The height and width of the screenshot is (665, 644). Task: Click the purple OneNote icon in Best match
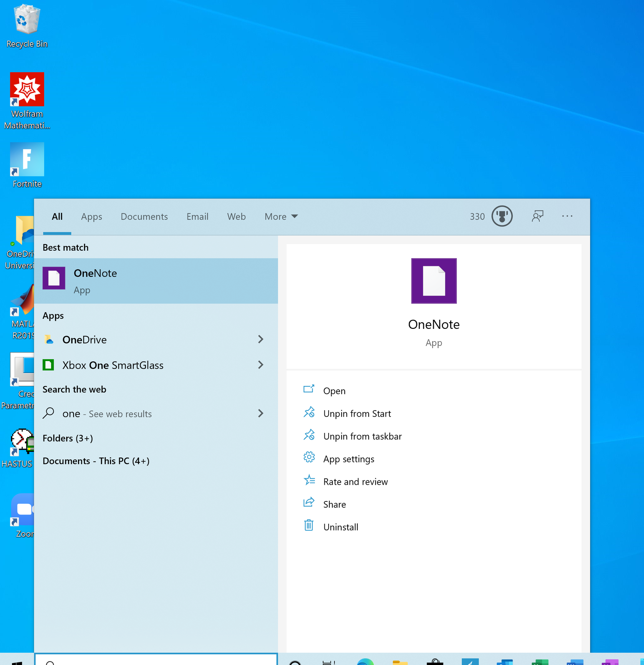coord(54,278)
